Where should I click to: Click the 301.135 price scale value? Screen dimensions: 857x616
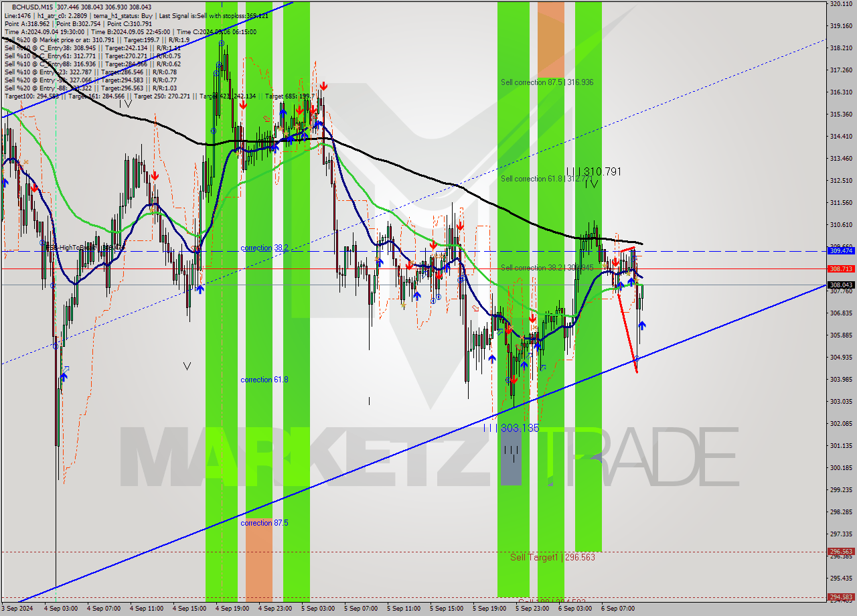pos(840,445)
